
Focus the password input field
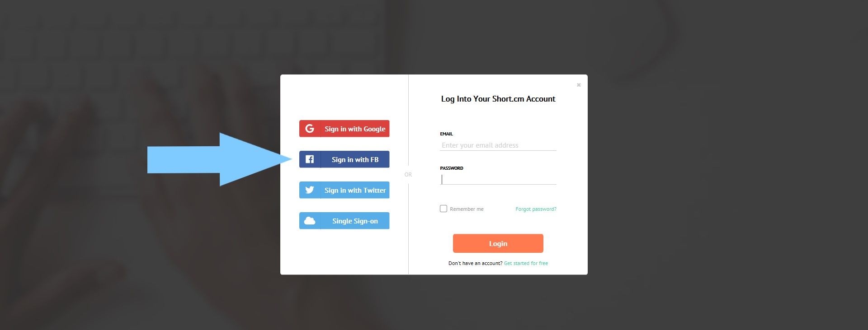[x=498, y=179]
